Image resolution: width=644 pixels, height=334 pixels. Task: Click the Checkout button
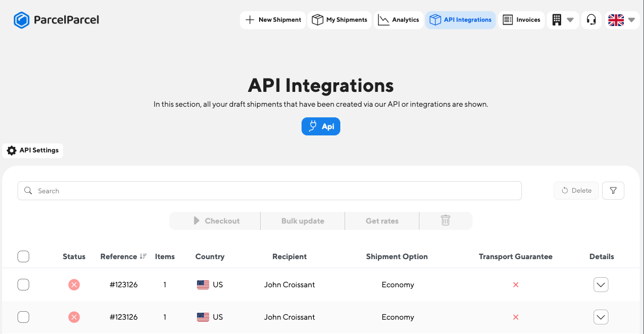215,221
